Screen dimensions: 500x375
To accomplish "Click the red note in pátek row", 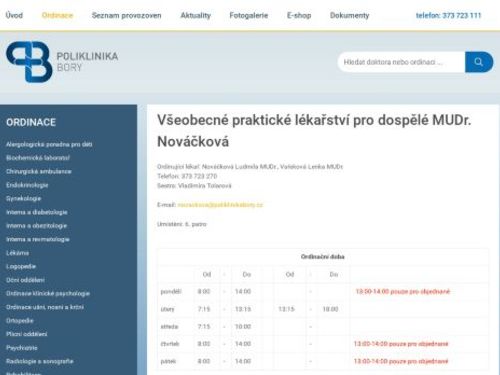I will pos(401,361).
